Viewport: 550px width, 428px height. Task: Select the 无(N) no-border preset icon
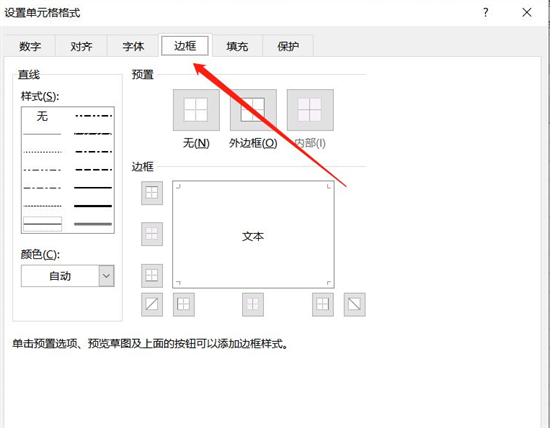pyautogui.click(x=196, y=110)
